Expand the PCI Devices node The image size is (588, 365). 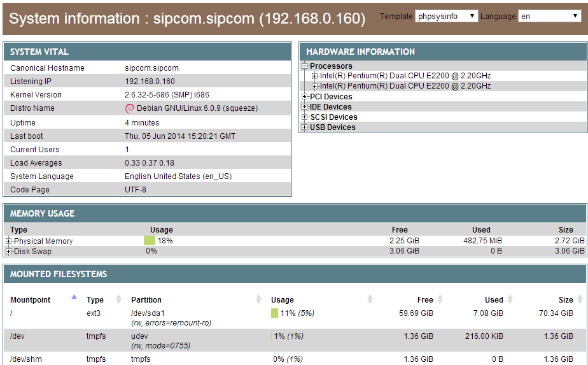[x=305, y=97]
